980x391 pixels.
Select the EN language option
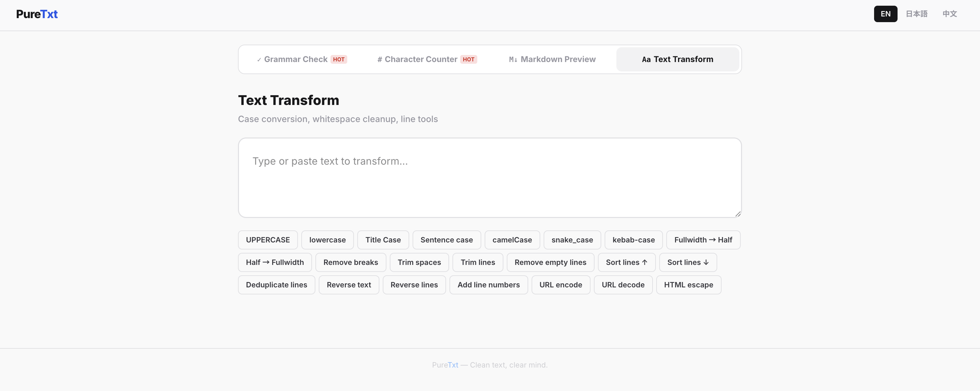pyautogui.click(x=885, y=14)
